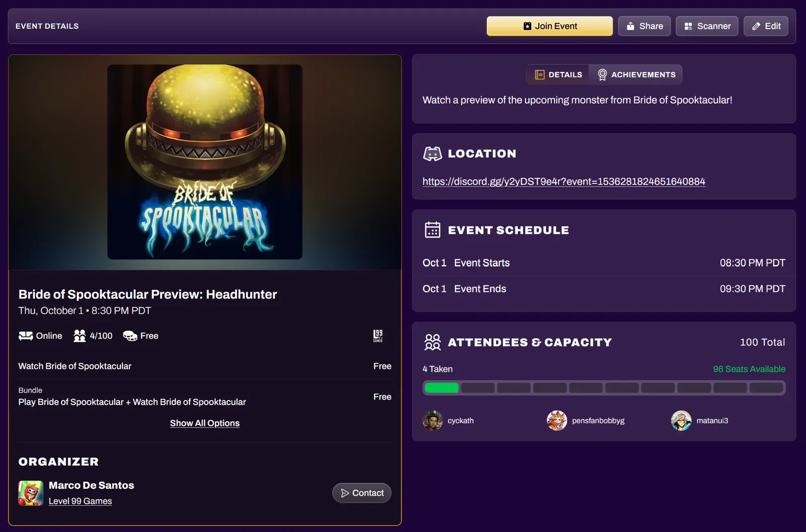Click the 4 Taken label
Screen dimensions: 806x532
tap(437, 369)
